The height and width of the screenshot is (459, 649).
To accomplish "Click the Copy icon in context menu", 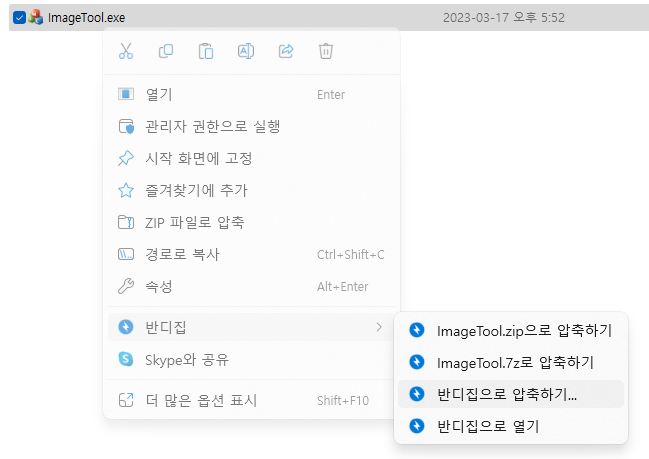I will 166,51.
